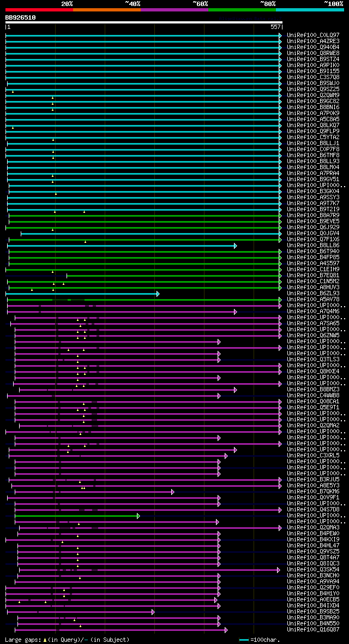Pick the UniRef100_A9SSY3 hit name
This screenshot has height=644, width=349.
coord(313,197)
